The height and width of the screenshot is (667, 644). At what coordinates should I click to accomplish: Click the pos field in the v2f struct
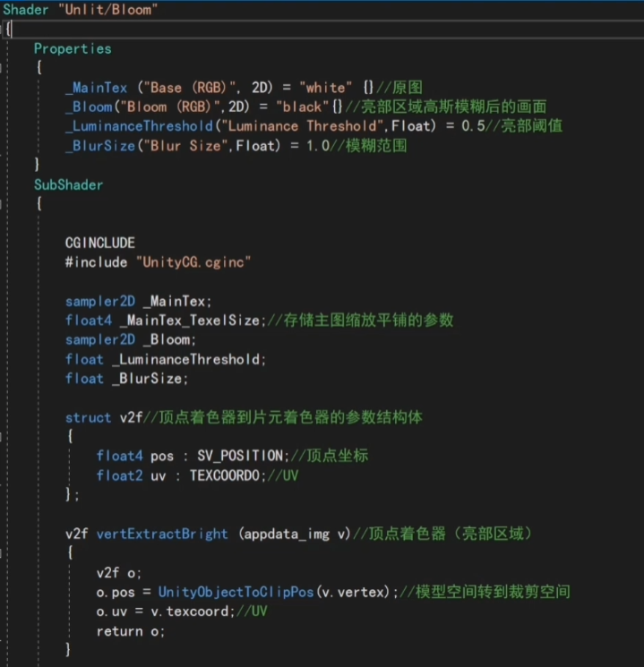[x=162, y=457]
